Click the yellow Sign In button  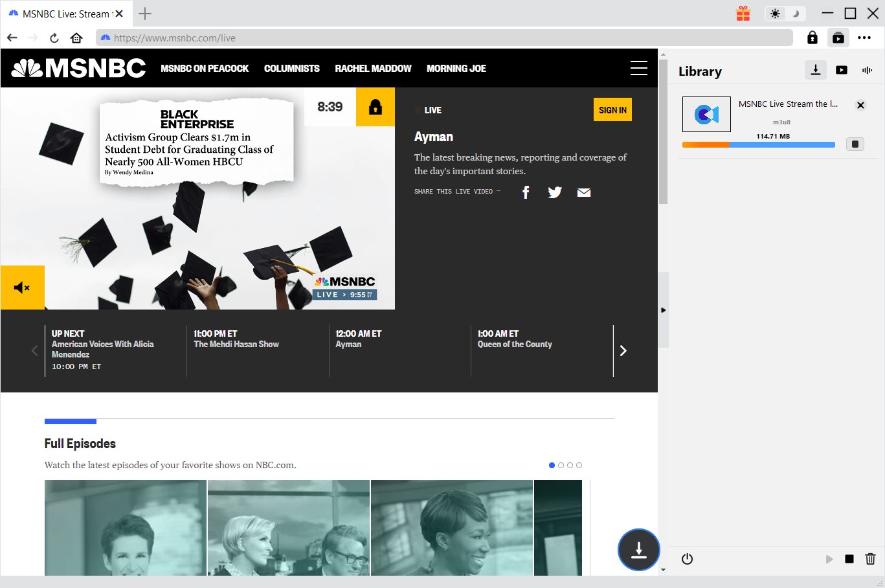612,110
